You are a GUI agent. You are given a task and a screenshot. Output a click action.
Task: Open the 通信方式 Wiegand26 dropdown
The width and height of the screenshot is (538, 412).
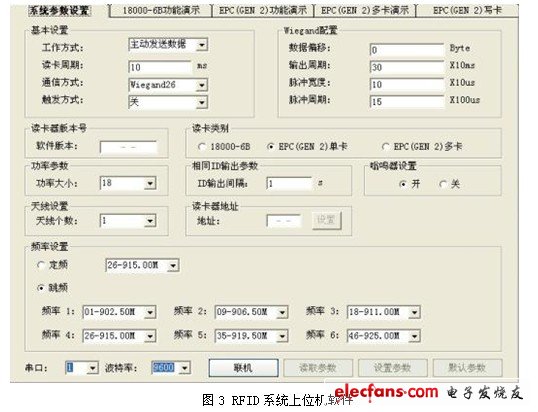(202, 85)
